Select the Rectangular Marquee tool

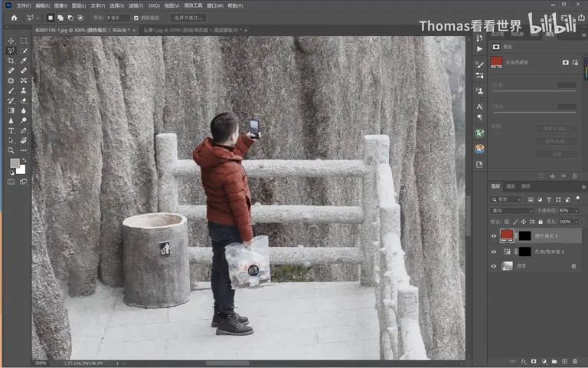click(24, 41)
